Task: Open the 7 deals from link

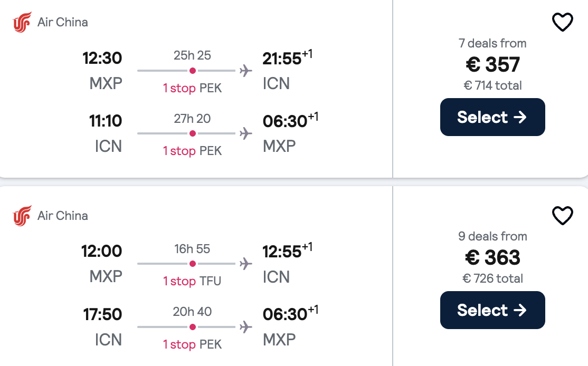Action: click(x=492, y=43)
